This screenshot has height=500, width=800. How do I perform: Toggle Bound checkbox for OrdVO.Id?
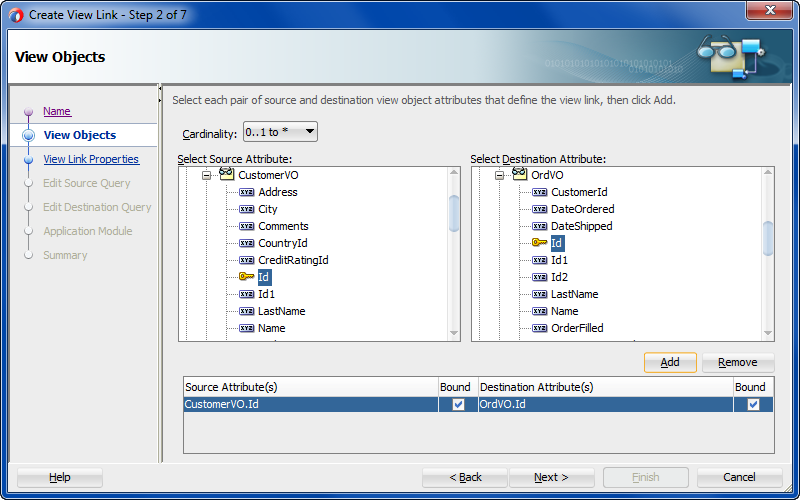(x=753, y=405)
